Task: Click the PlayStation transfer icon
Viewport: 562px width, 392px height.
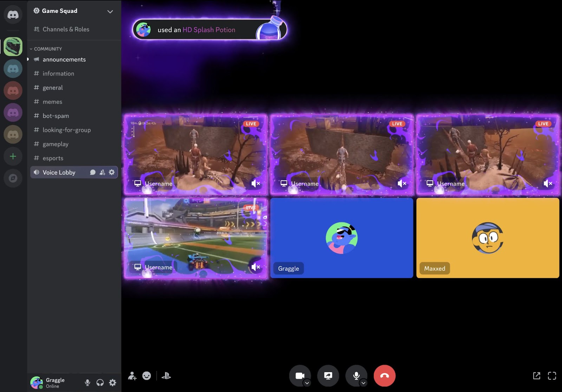Action: coord(166,376)
